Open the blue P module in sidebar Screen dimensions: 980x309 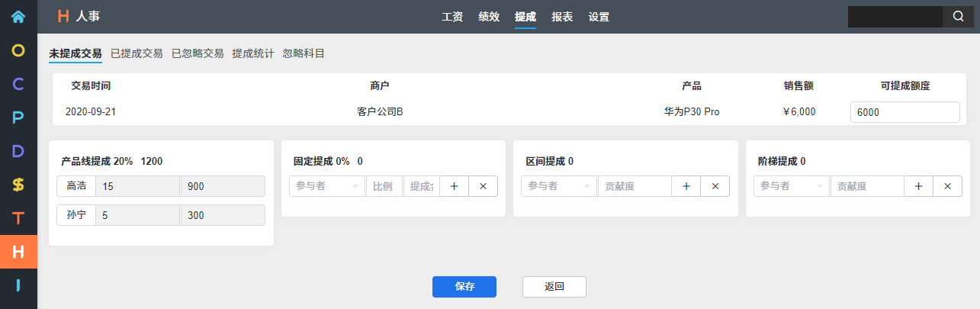pos(18,117)
